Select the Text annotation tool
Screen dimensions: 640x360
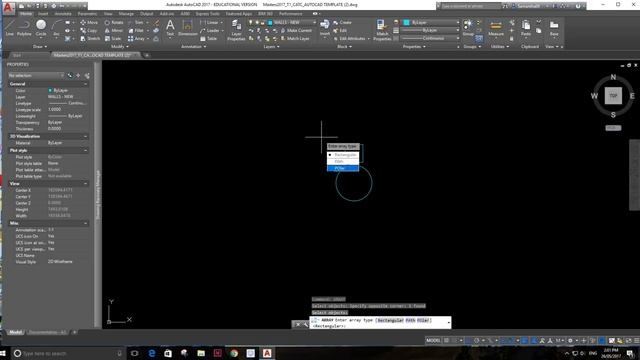tap(170, 28)
